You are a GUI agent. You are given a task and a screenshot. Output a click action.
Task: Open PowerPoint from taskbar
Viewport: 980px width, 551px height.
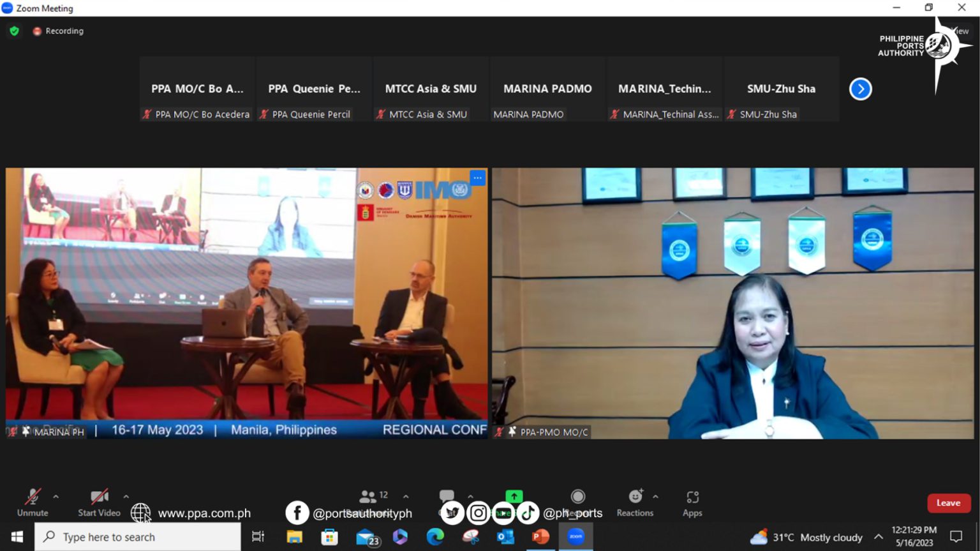(x=540, y=537)
